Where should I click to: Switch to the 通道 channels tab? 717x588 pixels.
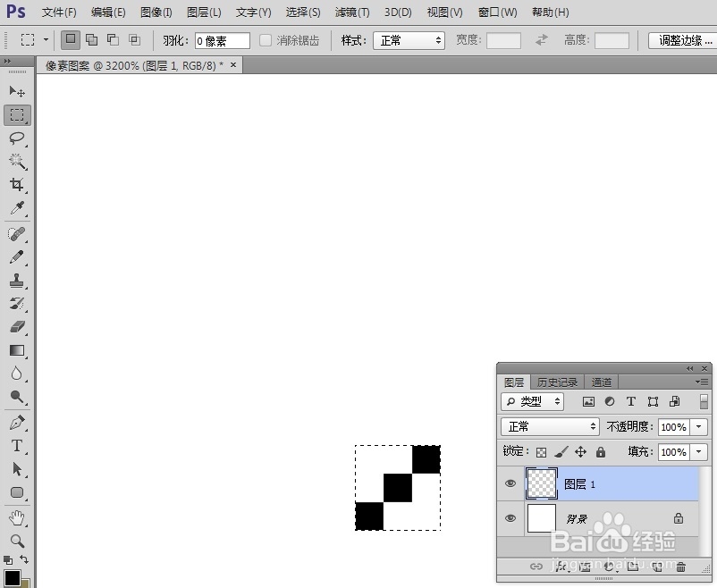[x=601, y=382]
